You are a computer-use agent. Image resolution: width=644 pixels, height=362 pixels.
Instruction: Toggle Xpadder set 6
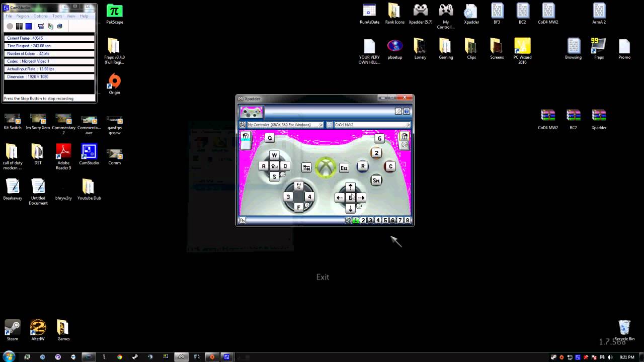pos(393,220)
